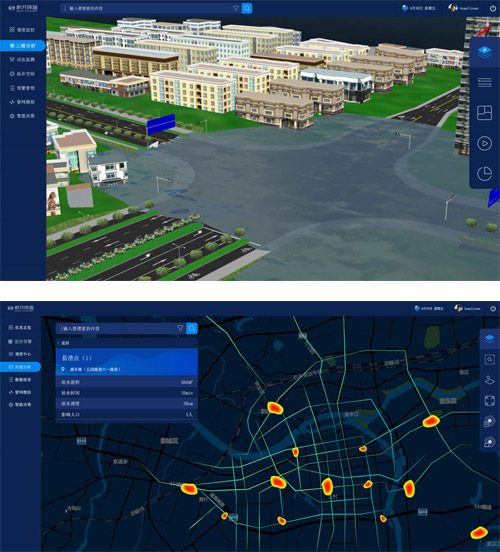Open the list-lines icon in the 3D toolbar
Viewport: 500px width, 552px height.
[x=485, y=83]
